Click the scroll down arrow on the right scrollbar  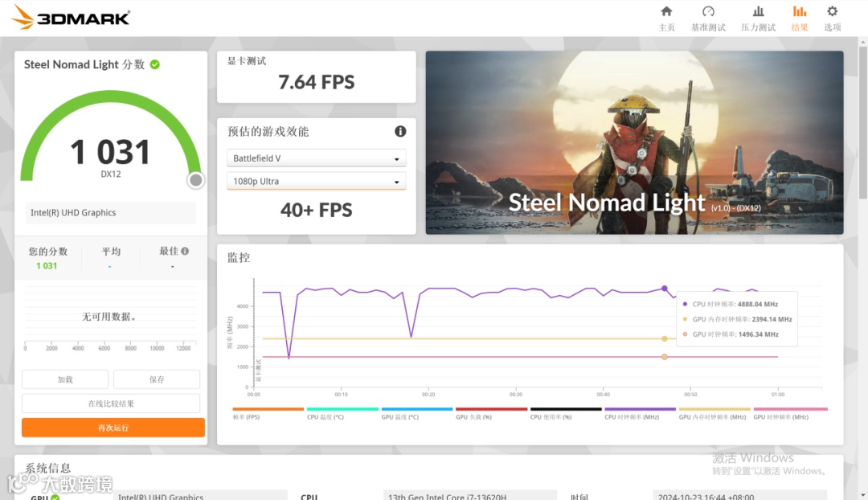[x=863, y=495]
